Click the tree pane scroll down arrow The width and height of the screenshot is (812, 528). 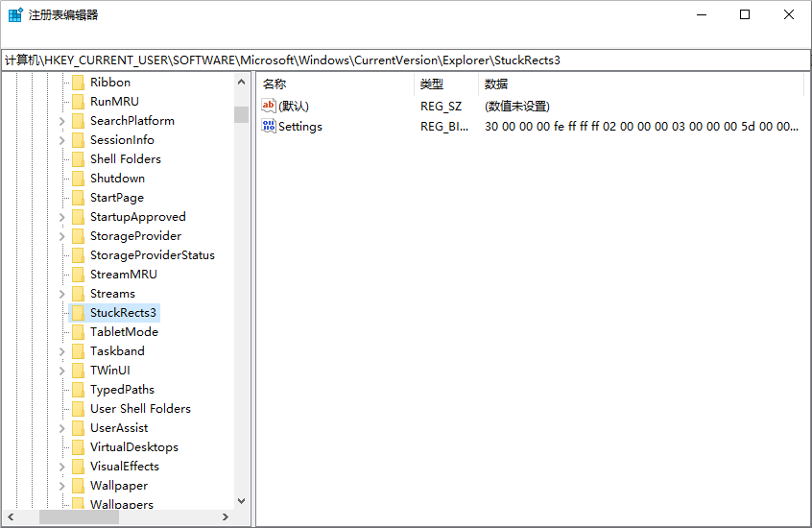coord(241,501)
